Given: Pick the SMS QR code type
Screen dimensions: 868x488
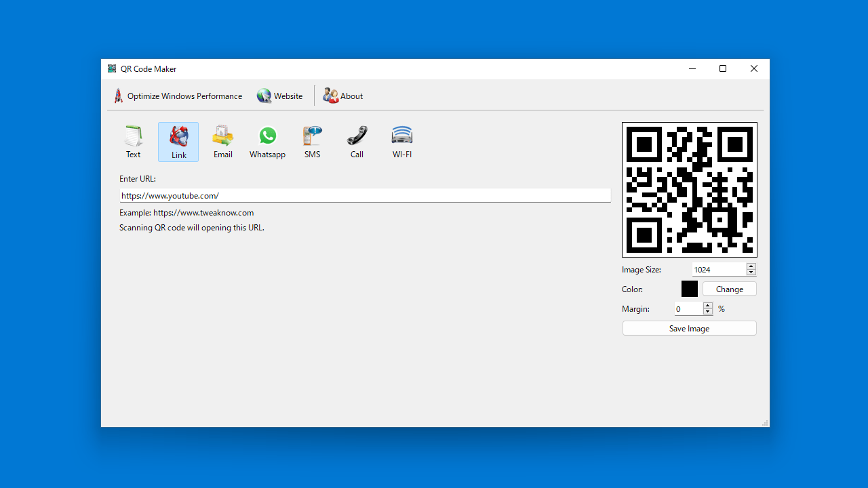Looking at the screenshot, I should point(312,142).
